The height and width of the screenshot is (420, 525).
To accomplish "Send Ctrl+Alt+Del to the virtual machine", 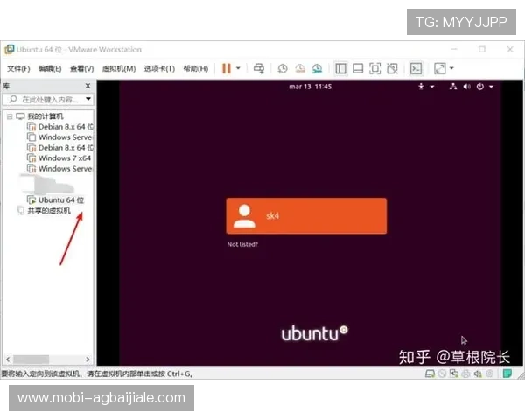I will point(258,68).
